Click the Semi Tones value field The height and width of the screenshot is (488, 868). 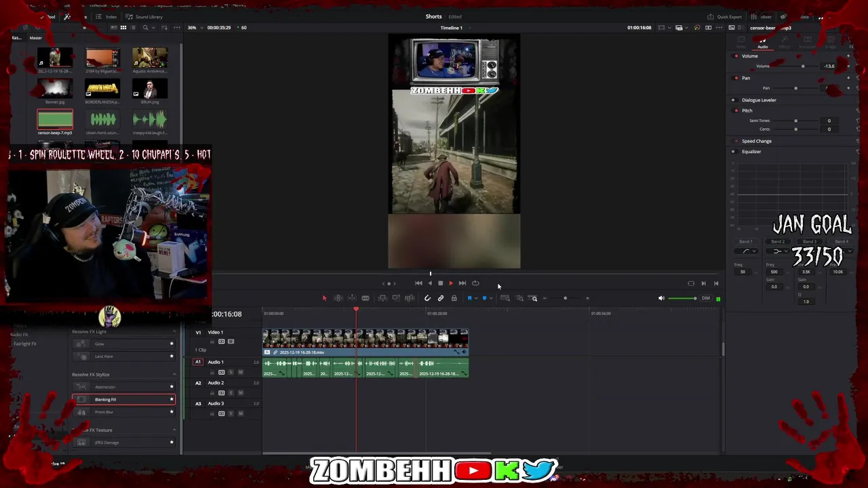click(x=829, y=121)
